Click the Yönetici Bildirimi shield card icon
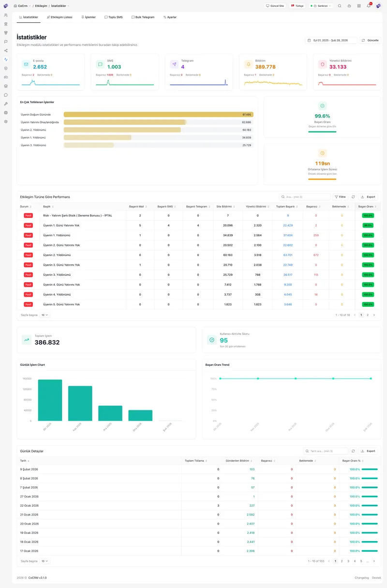Viewport: 387px width, 588px height. coord(323,64)
